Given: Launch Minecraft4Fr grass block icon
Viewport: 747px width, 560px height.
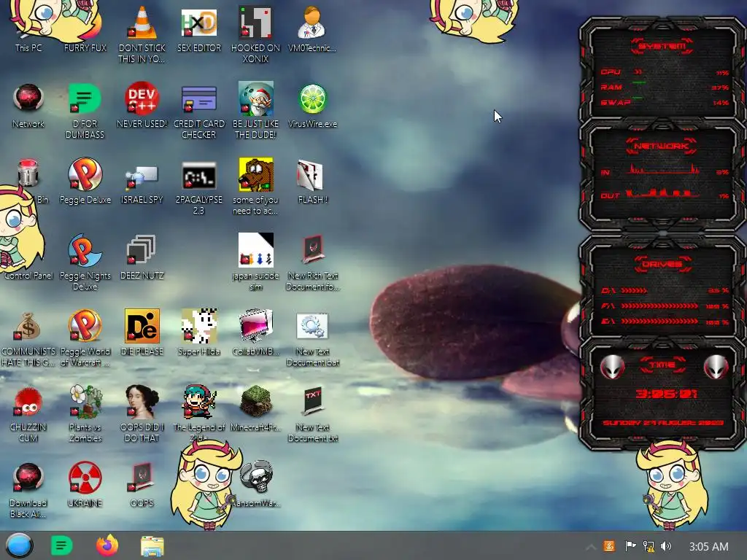Looking at the screenshot, I should pos(256,408).
